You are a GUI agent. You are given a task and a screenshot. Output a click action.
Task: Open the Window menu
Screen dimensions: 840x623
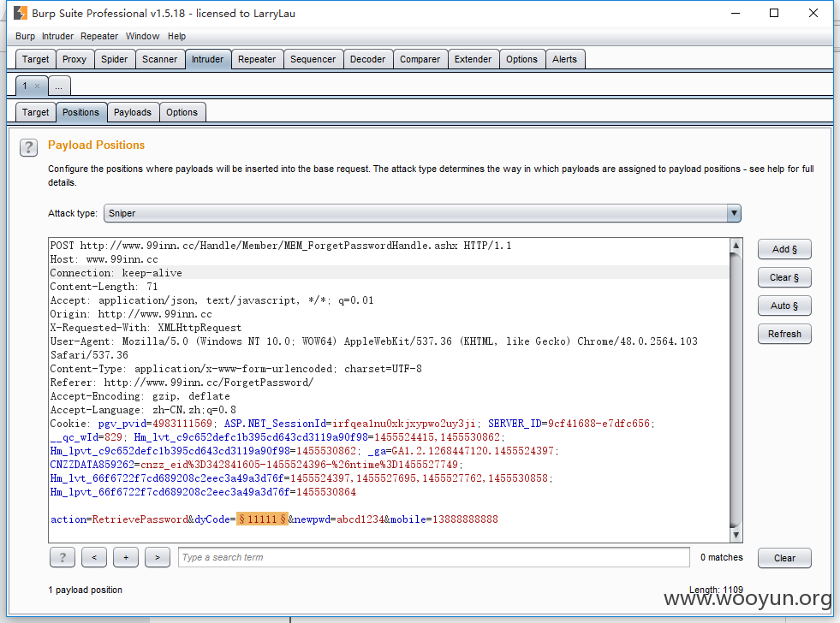[142, 37]
